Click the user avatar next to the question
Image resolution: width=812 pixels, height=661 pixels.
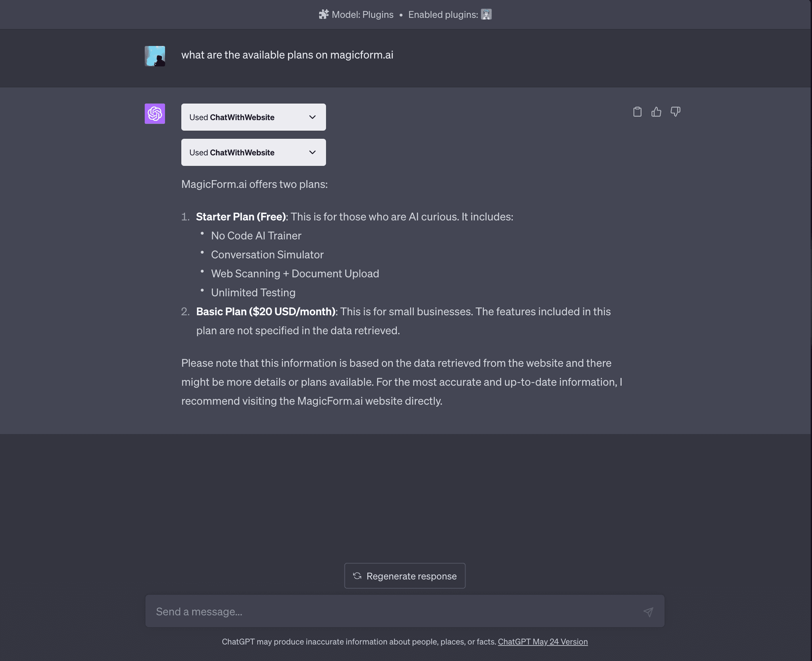click(155, 56)
